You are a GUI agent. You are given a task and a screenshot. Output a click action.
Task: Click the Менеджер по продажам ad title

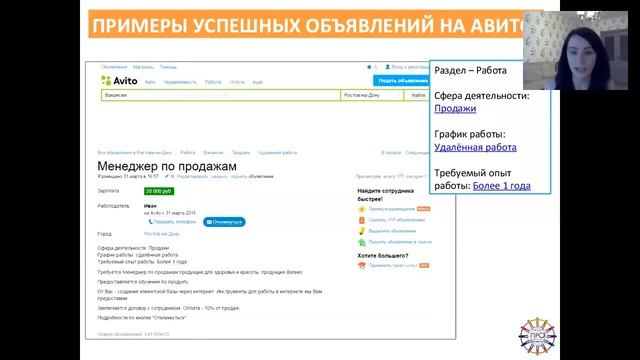(x=167, y=167)
